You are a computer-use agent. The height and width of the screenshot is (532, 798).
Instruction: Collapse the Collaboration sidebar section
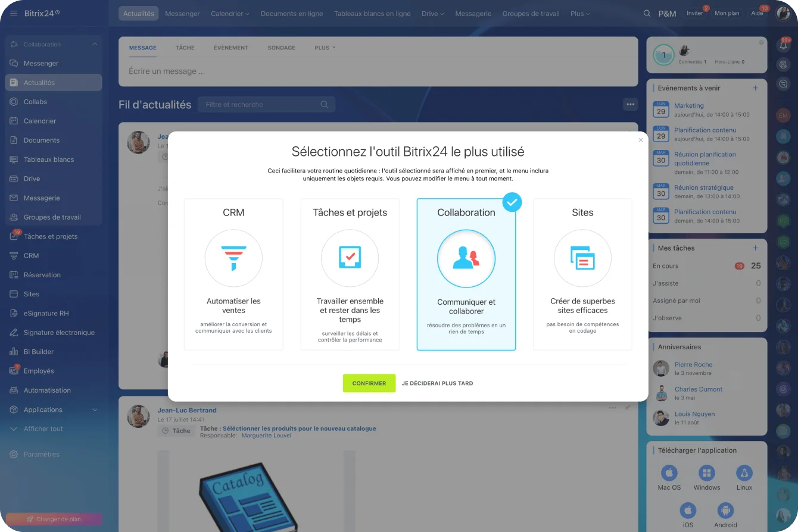pyautogui.click(x=95, y=45)
